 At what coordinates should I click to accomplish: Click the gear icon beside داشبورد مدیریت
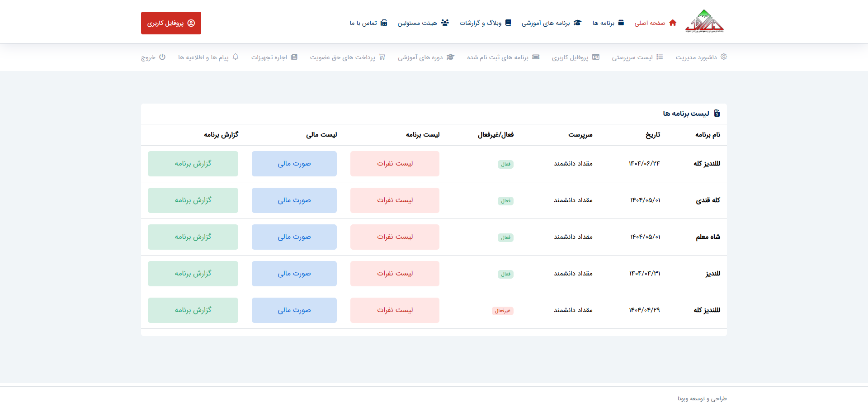pos(724,57)
